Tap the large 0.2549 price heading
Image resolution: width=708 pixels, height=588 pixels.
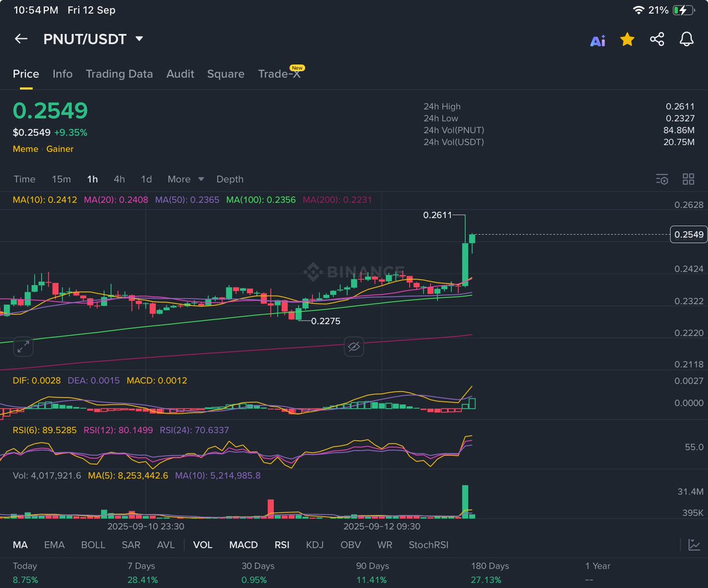click(x=50, y=111)
